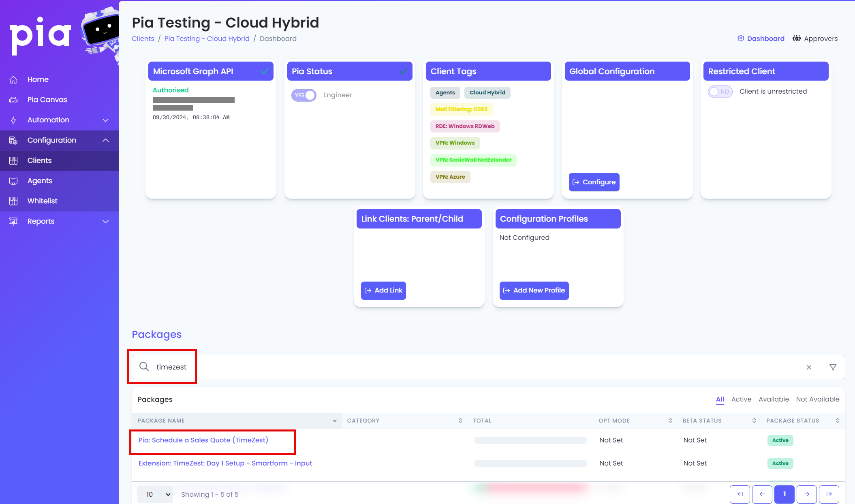This screenshot has height=504, width=855.
Task: Open the Home menu item
Action: [x=59, y=80]
